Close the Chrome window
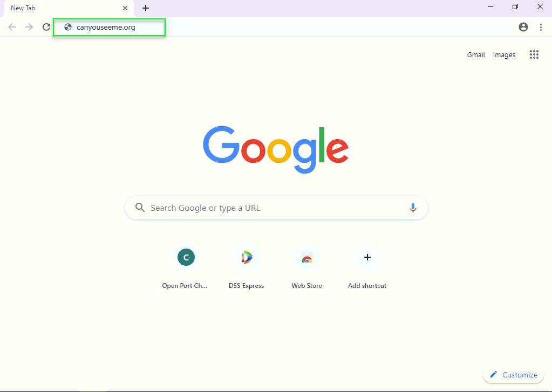This screenshot has height=392, width=552. (x=540, y=6)
